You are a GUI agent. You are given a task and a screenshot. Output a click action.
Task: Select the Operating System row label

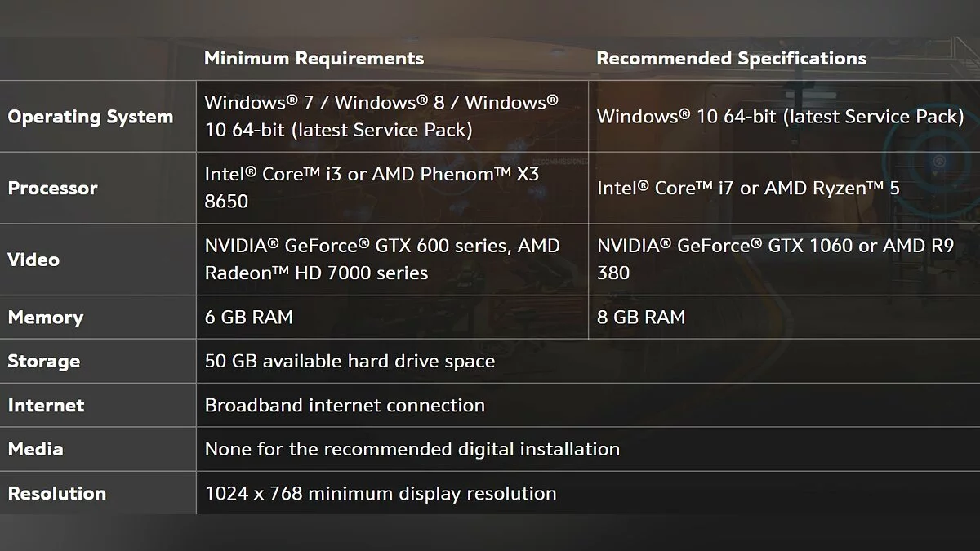(90, 117)
